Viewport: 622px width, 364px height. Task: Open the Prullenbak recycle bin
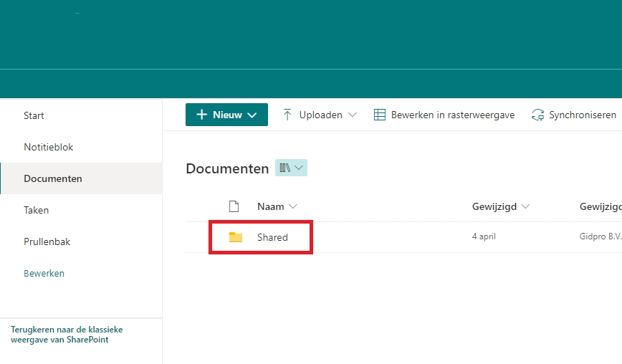47,241
